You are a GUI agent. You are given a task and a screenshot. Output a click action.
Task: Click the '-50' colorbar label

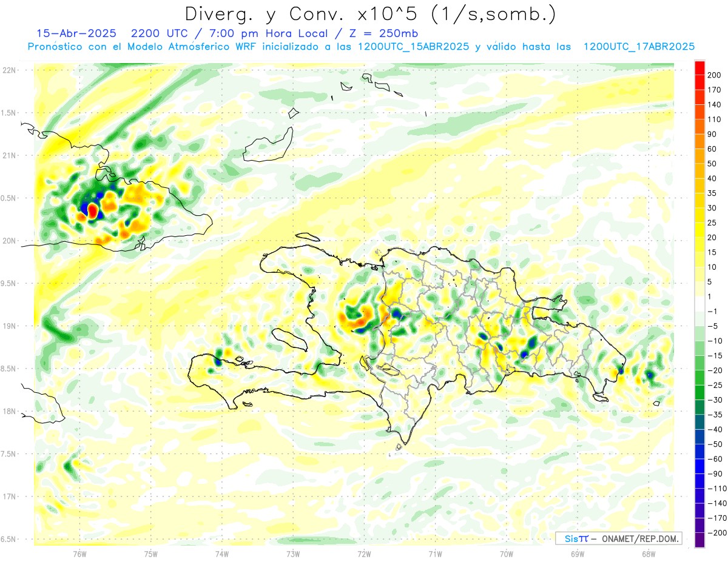(716, 444)
